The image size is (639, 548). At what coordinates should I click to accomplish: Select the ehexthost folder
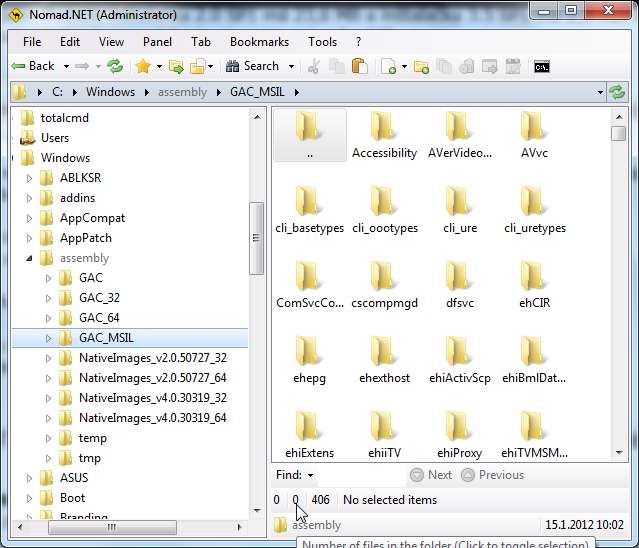click(384, 360)
